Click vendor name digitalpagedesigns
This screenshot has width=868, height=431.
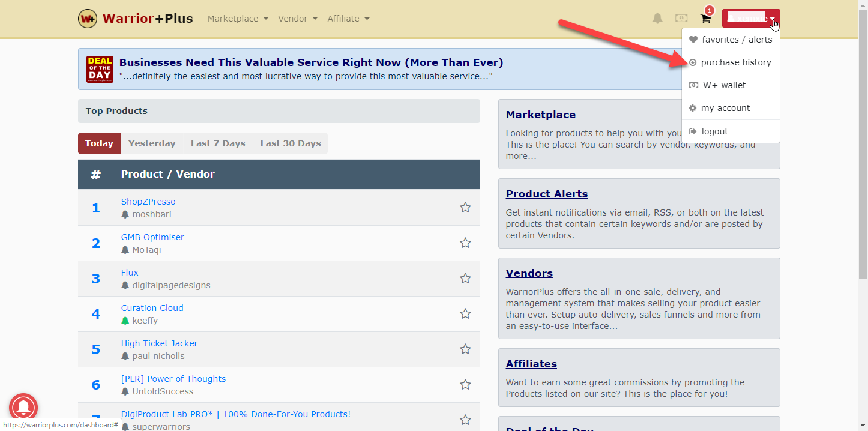[172, 285]
